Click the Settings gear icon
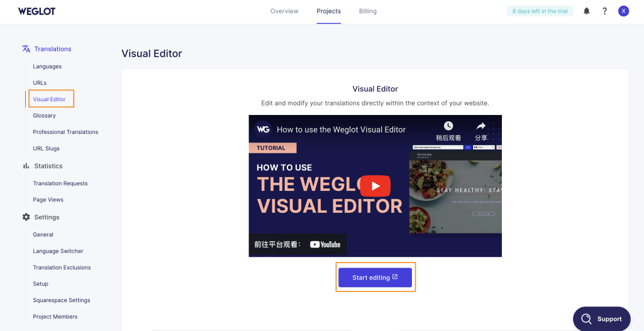644x331 pixels. pyautogui.click(x=26, y=217)
